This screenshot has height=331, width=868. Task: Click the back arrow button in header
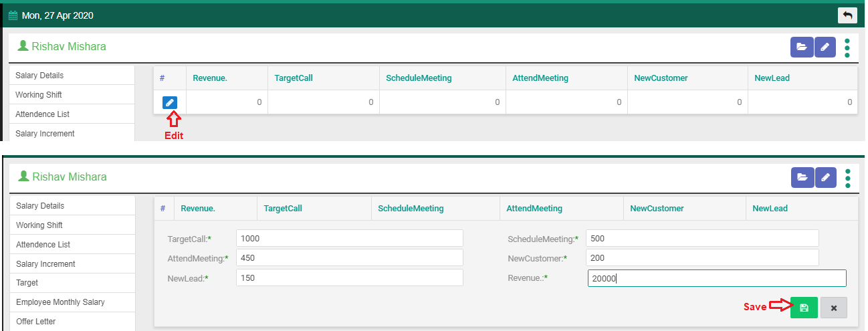coord(847,15)
